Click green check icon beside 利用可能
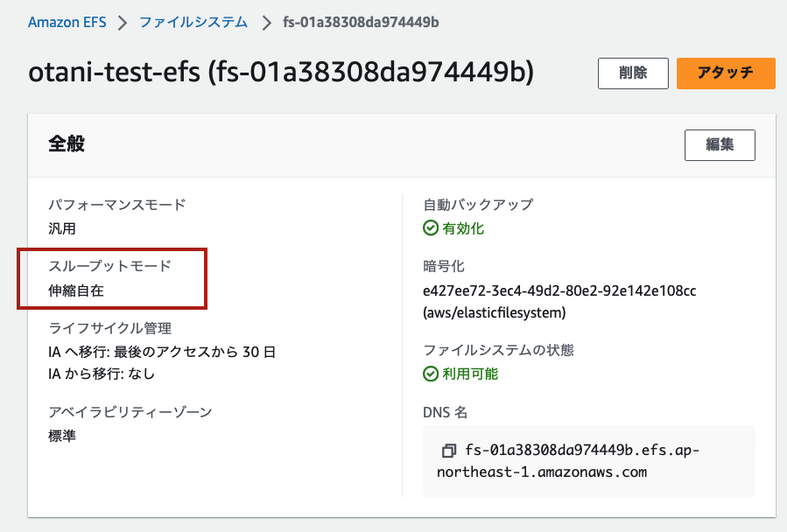Screen dimensions: 787x532 coord(431,374)
